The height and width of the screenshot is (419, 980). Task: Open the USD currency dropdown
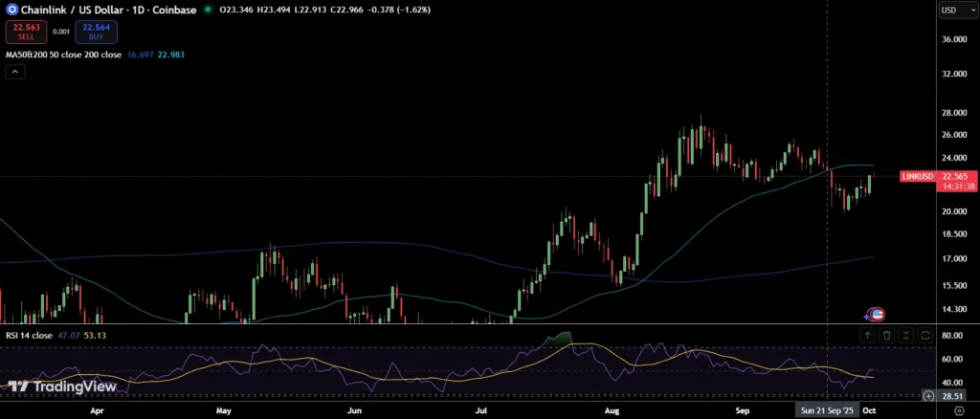(x=952, y=10)
